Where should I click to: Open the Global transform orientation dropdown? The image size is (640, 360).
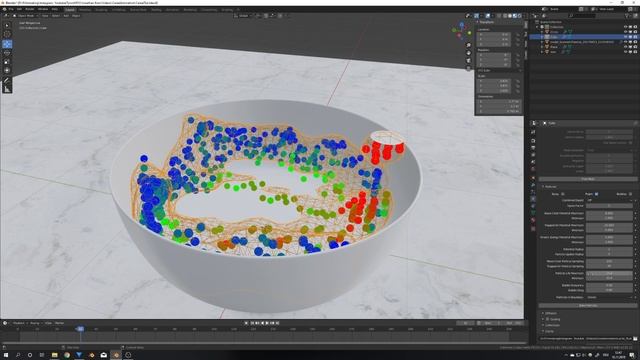(242, 16)
